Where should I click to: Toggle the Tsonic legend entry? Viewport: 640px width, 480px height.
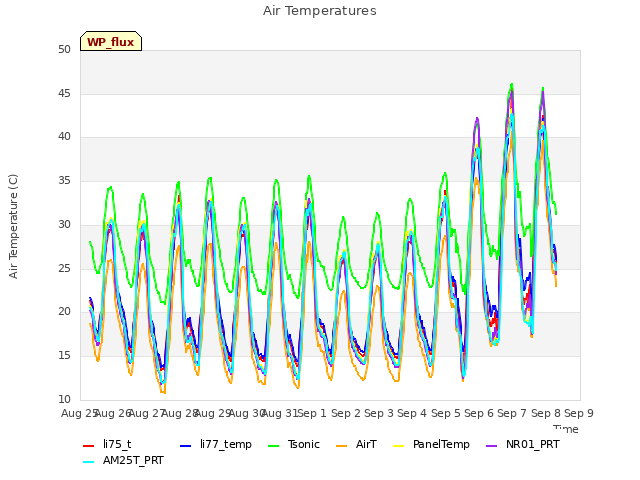click(294, 444)
